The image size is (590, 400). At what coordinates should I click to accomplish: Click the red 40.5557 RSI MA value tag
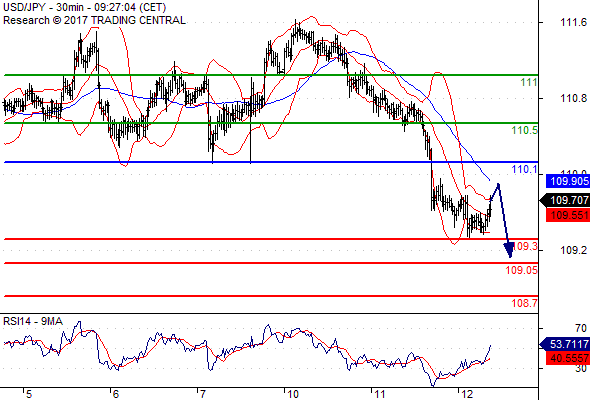(568, 358)
